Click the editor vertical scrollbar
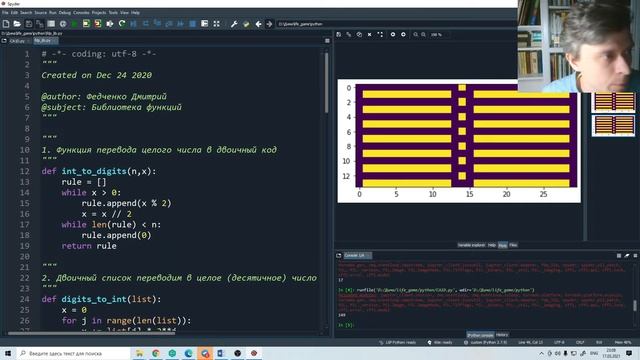 [326, 83]
